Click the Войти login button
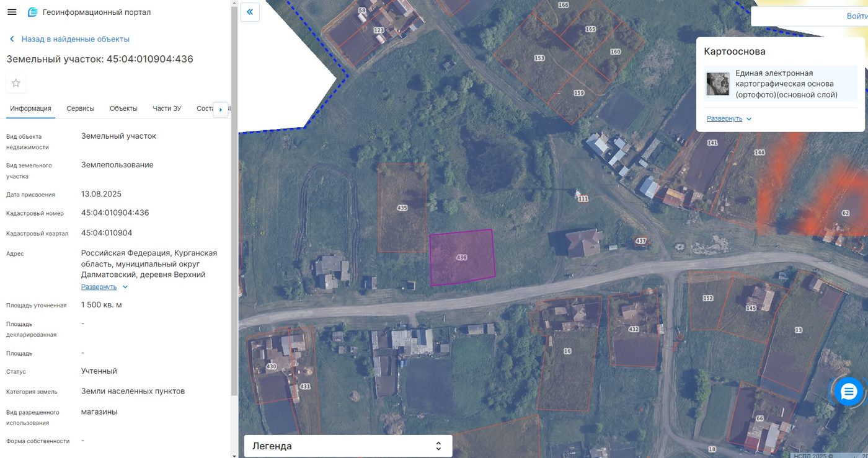Viewport: 868px width, 458px height. coord(857,16)
